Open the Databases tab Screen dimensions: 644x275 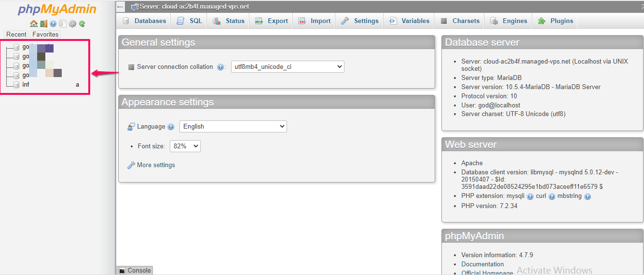click(x=144, y=21)
